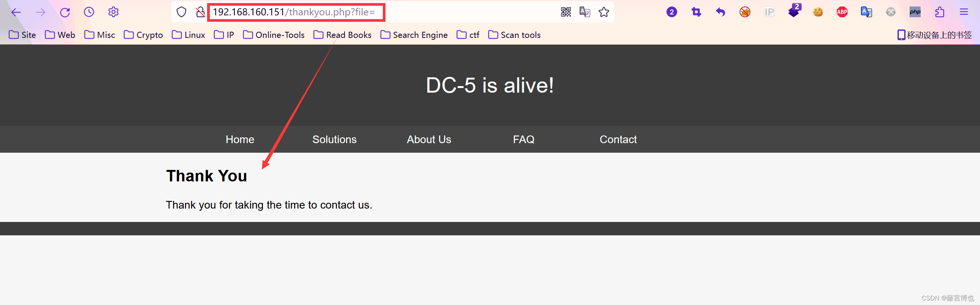Viewport: 980px width, 305px height.
Task: Reload the page with refresh icon
Action: tap(65, 12)
